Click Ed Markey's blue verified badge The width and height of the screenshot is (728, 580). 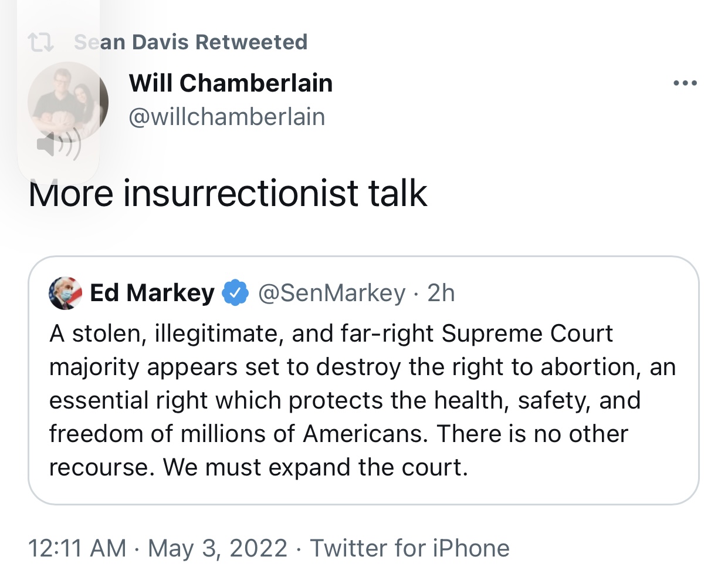click(x=235, y=293)
